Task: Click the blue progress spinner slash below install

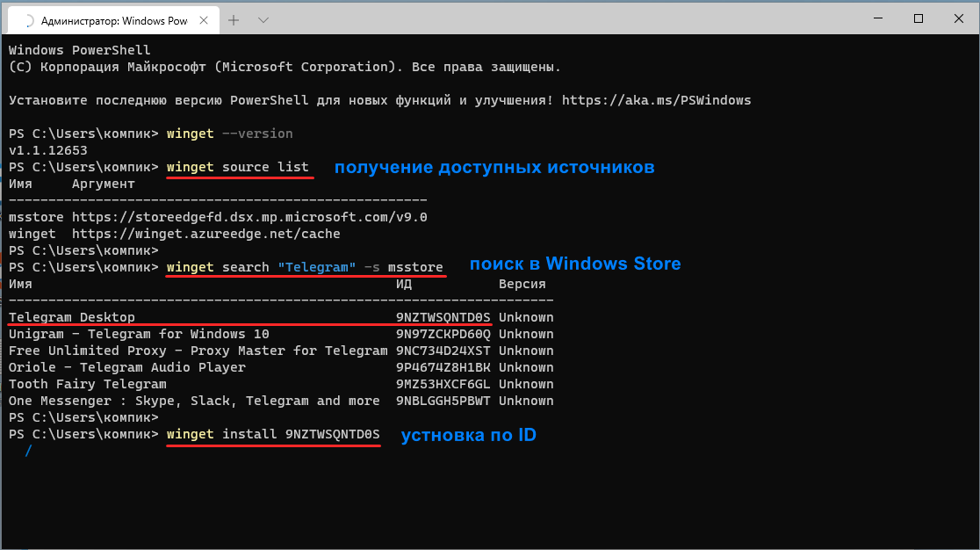Action: point(28,451)
